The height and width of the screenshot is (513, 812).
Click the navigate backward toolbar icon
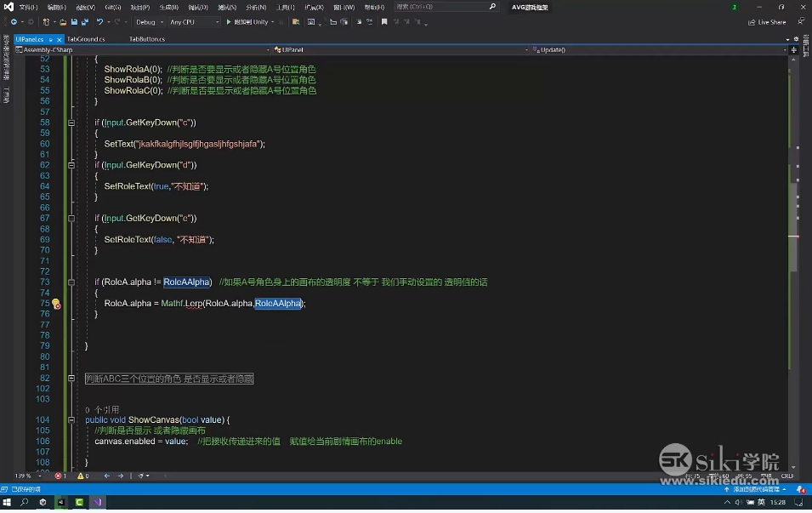click(14, 22)
